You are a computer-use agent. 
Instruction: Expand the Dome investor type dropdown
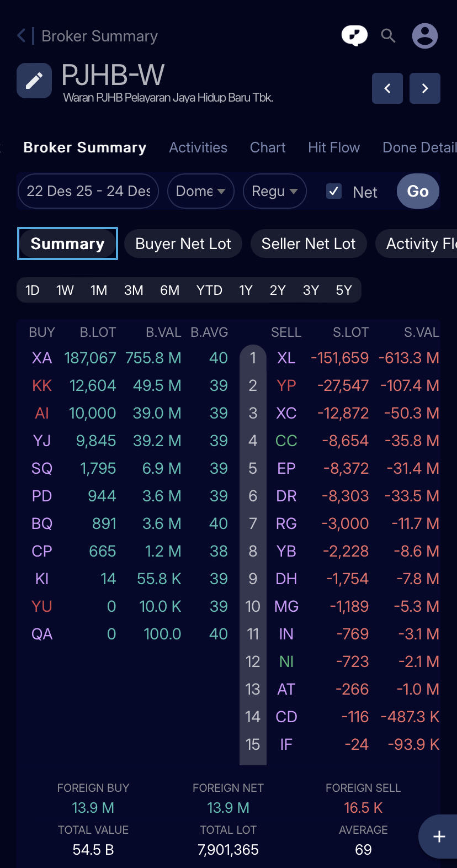click(x=200, y=191)
